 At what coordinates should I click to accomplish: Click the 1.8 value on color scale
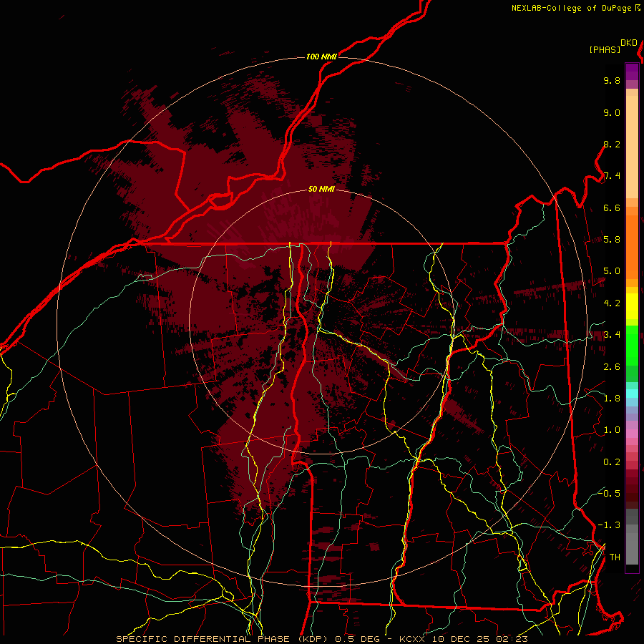coord(612,399)
